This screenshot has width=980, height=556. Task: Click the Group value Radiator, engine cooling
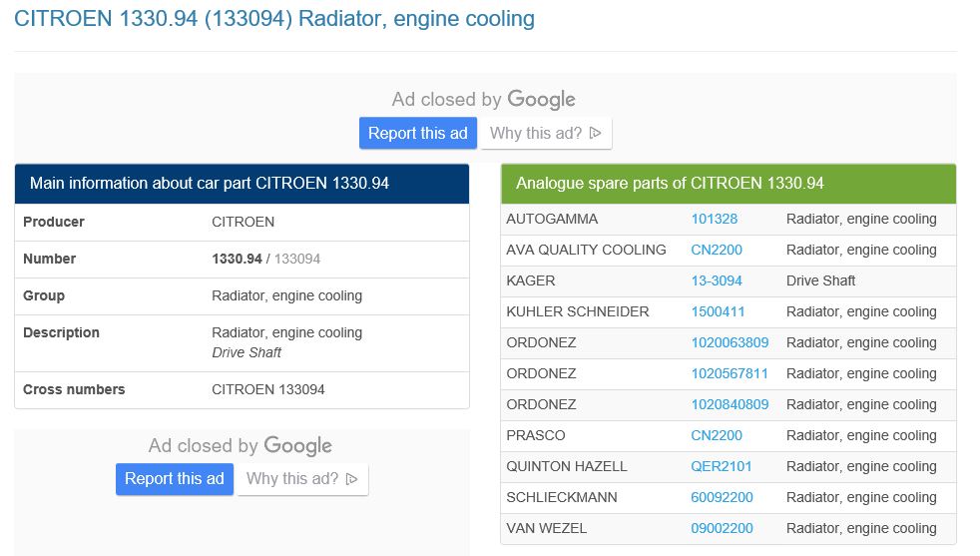click(286, 295)
